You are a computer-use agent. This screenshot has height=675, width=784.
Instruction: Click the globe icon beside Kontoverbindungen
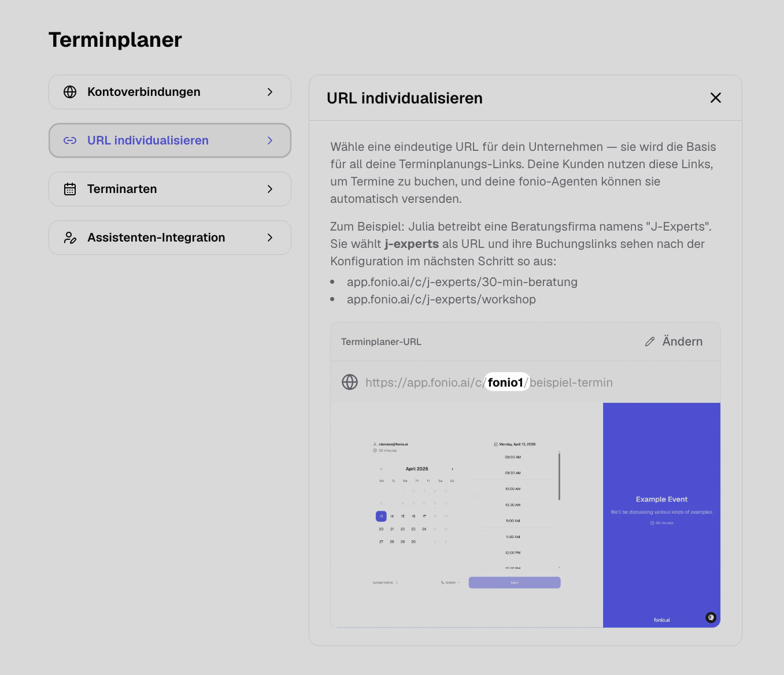[70, 92]
